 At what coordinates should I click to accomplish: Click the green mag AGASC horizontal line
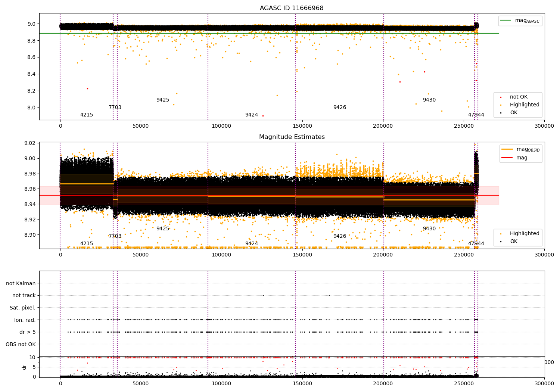(269, 33)
